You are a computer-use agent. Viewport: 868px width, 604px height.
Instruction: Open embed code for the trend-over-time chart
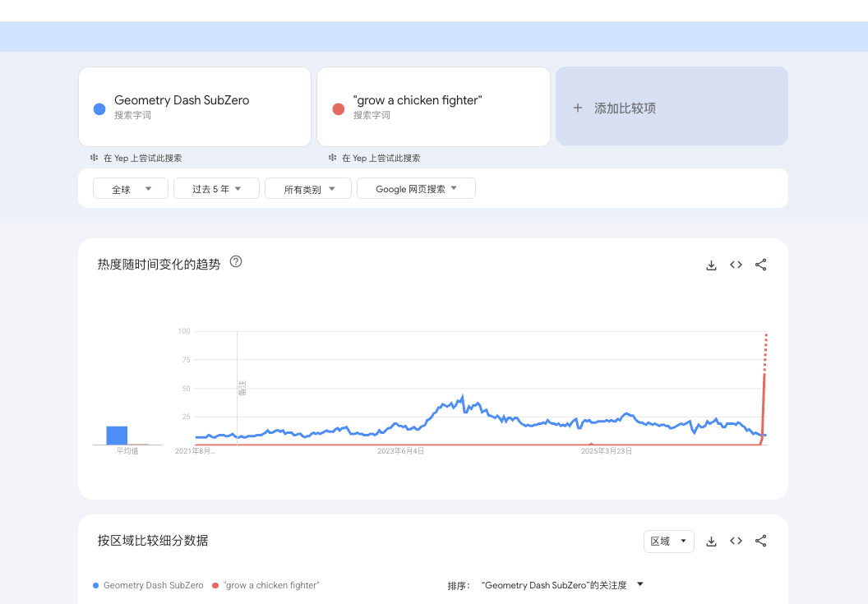736,265
